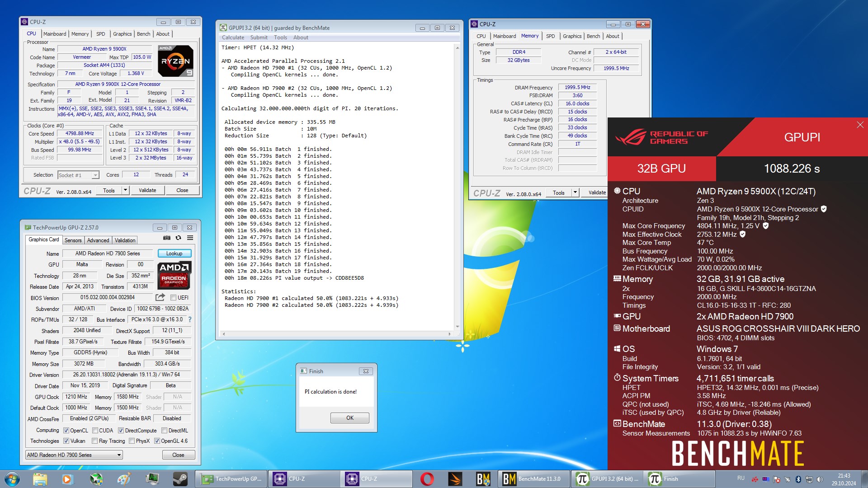Open the SPD tab in right CPU-Z

pyautogui.click(x=550, y=36)
